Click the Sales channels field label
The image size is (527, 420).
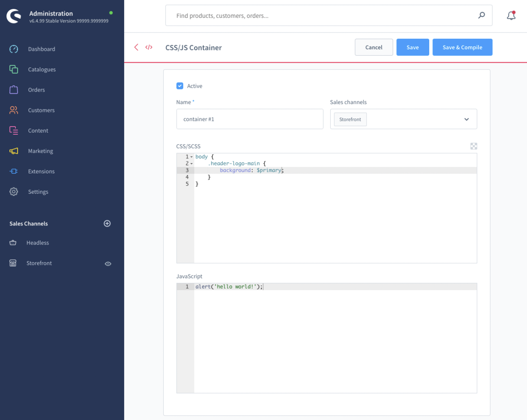(x=348, y=102)
